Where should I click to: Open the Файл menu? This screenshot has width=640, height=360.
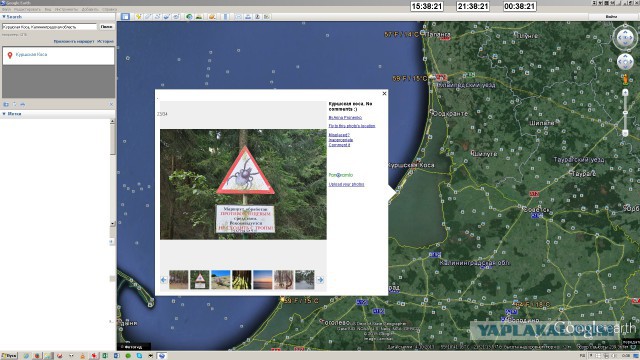coord(6,9)
